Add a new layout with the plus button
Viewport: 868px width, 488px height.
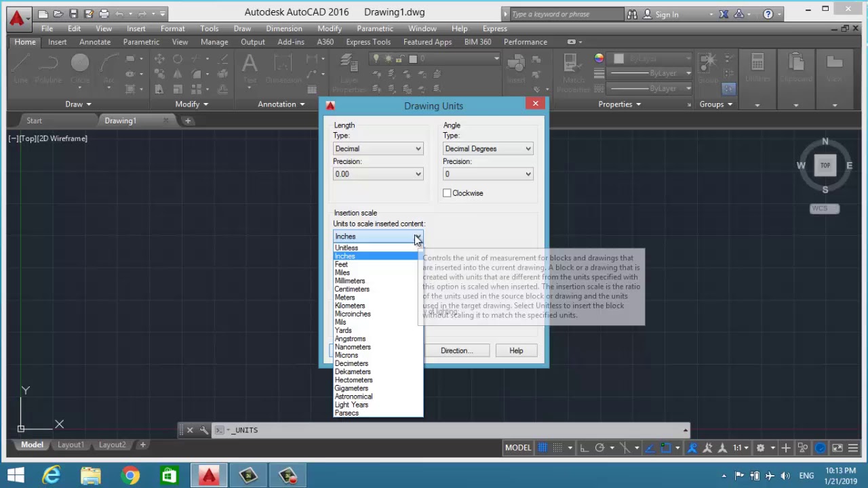pos(142,445)
